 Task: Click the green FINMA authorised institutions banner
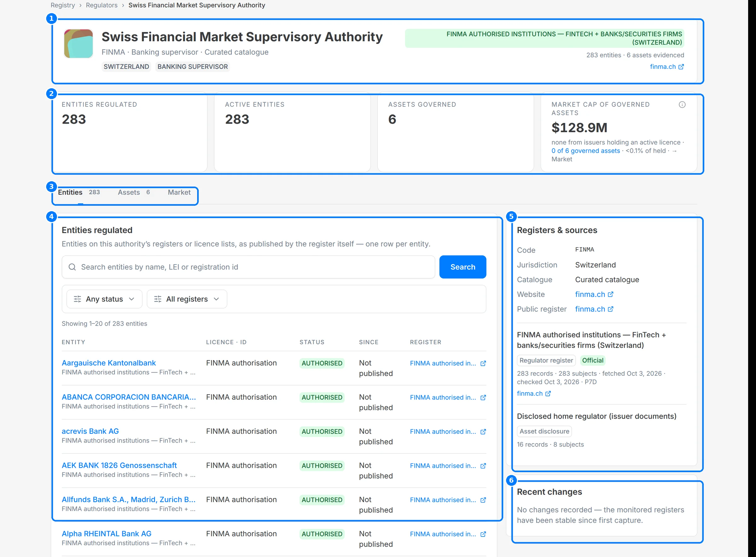(544, 38)
